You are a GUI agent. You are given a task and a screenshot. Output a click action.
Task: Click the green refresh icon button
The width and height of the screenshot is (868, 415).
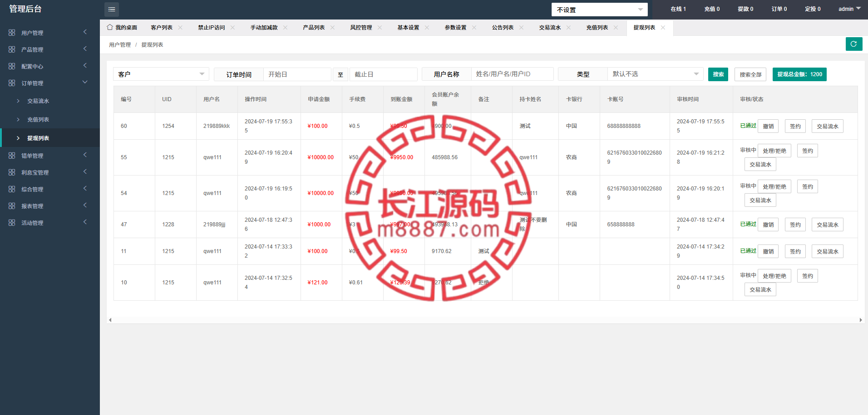[854, 44]
